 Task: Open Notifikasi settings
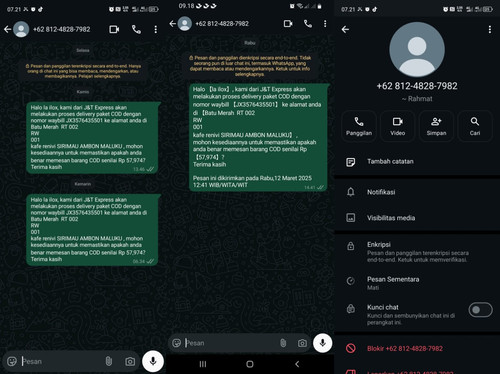coord(417,192)
